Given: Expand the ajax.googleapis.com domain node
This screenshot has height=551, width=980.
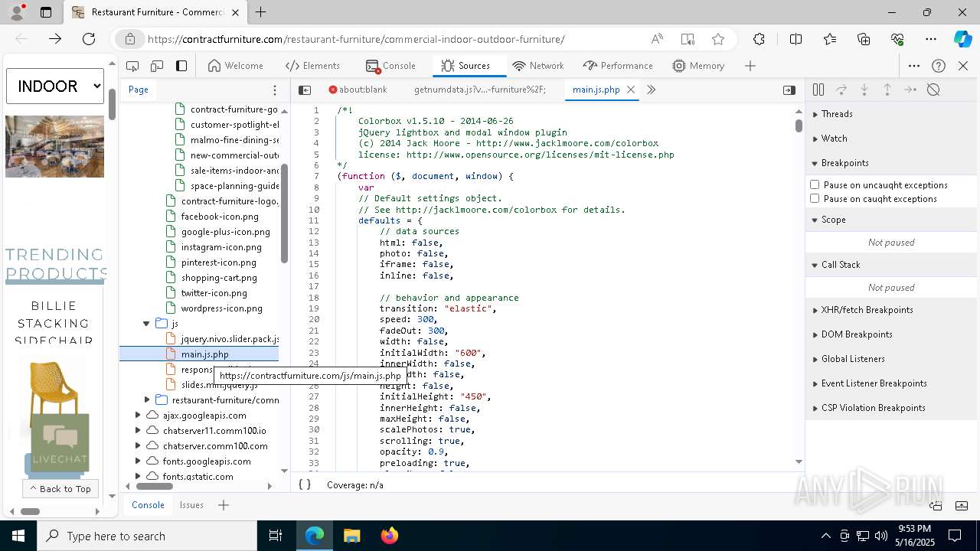Looking at the screenshot, I should (x=138, y=416).
